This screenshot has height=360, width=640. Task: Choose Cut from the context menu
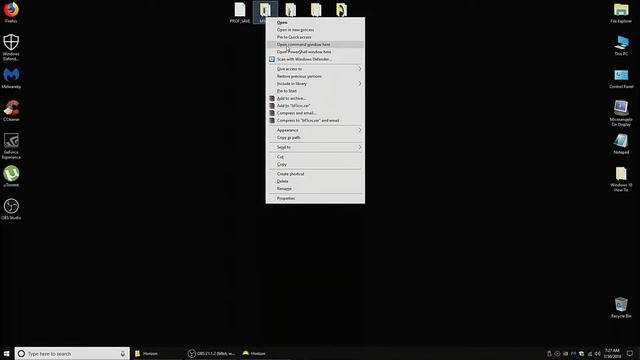(315, 157)
